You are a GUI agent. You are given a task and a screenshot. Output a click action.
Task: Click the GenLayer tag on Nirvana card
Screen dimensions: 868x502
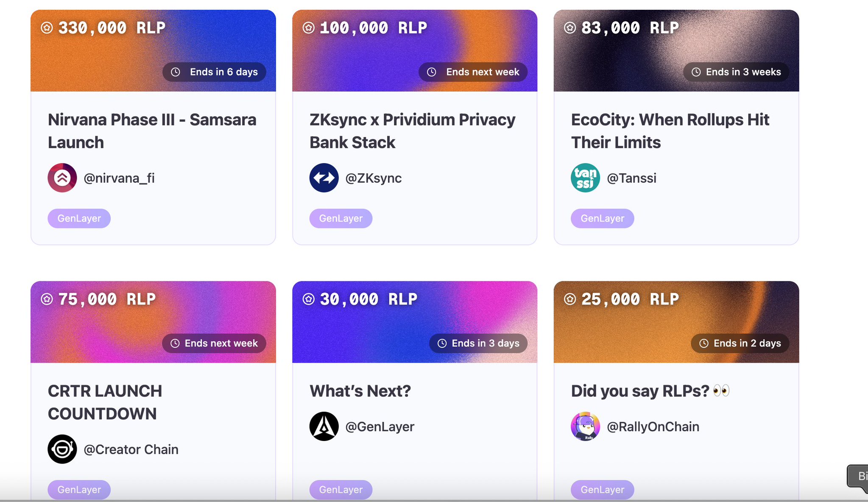[x=79, y=219]
